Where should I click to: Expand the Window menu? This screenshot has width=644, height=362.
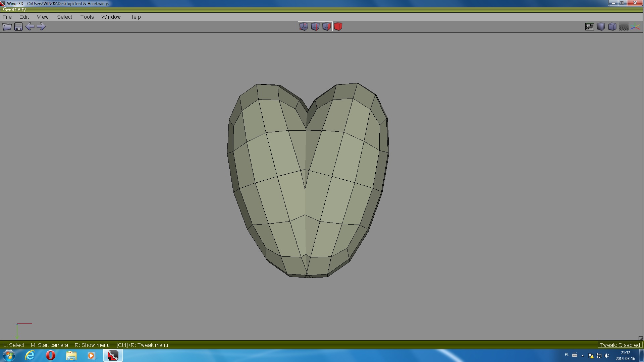point(111,17)
